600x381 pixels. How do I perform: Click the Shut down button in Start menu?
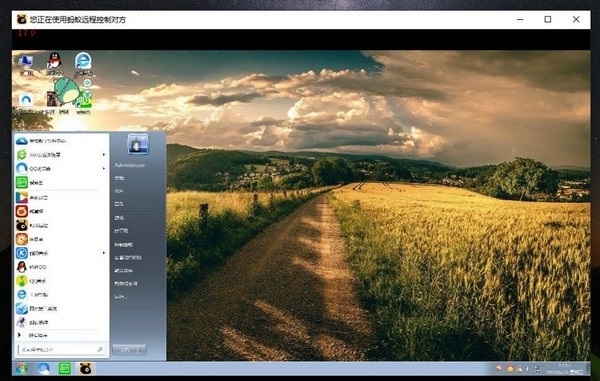(125, 350)
